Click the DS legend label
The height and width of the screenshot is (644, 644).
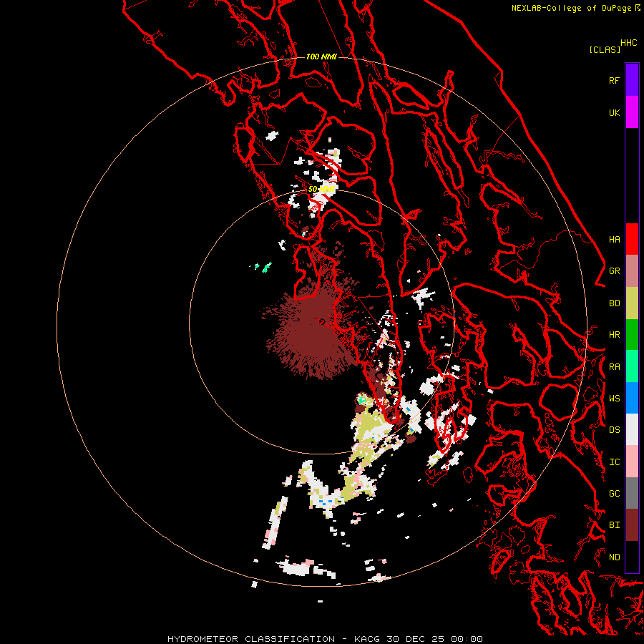click(614, 430)
